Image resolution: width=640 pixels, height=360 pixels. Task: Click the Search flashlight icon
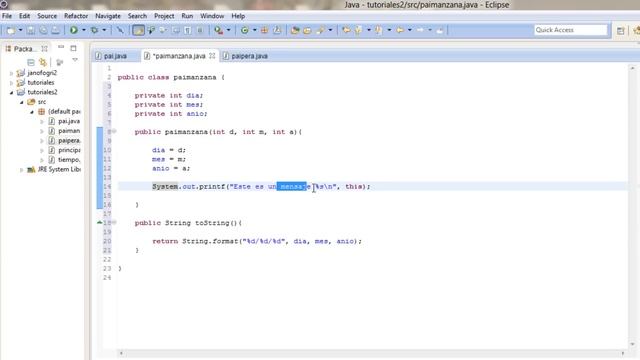pos(320,30)
